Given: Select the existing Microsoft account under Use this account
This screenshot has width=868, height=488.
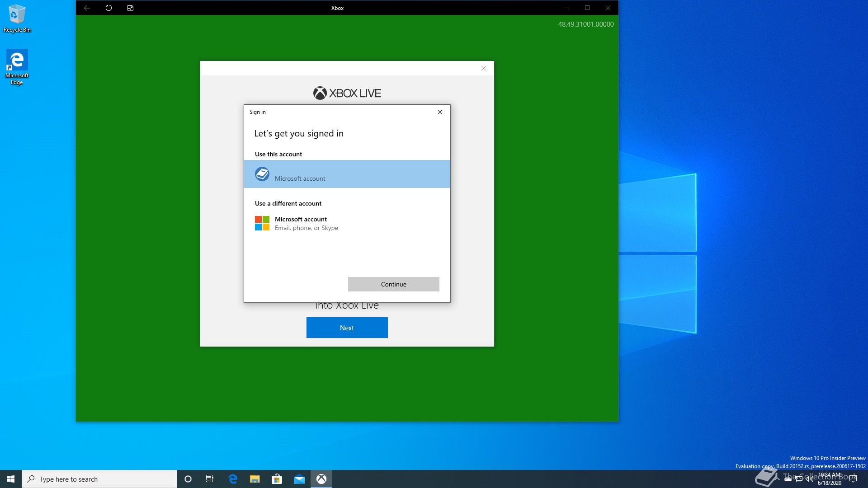Looking at the screenshot, I should tap(347, 174).
